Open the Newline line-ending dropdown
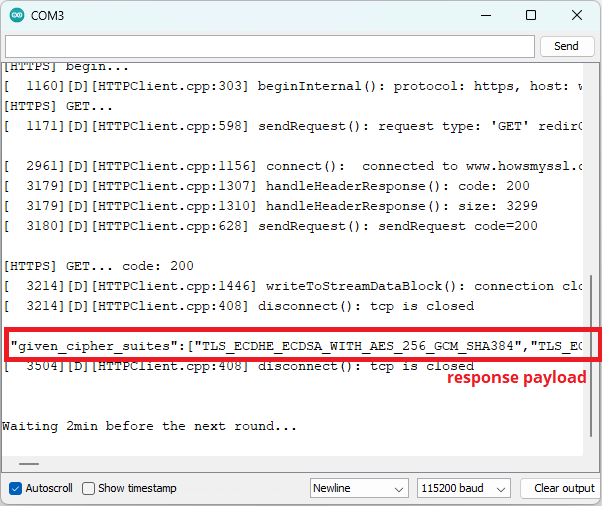 pyautogui.click(x=359, y=488)
